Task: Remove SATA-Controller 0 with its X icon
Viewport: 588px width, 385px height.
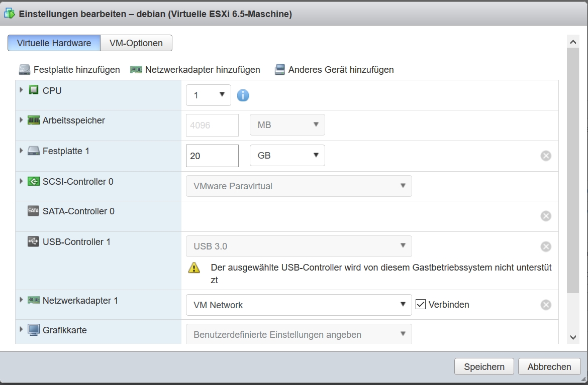Action: (546, 216)
